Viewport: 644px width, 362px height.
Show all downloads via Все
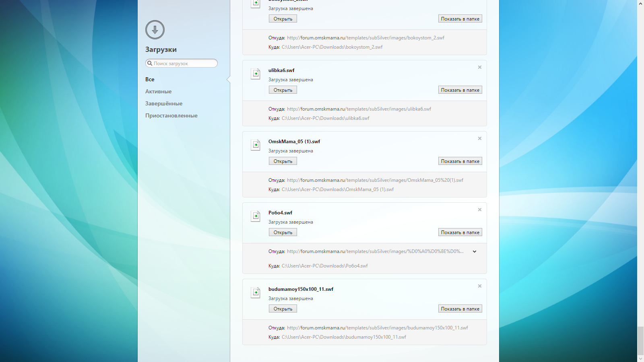[150, 79]
